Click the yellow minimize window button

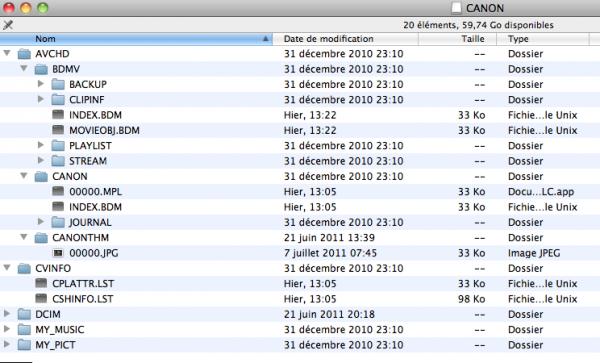pos(26,8)
